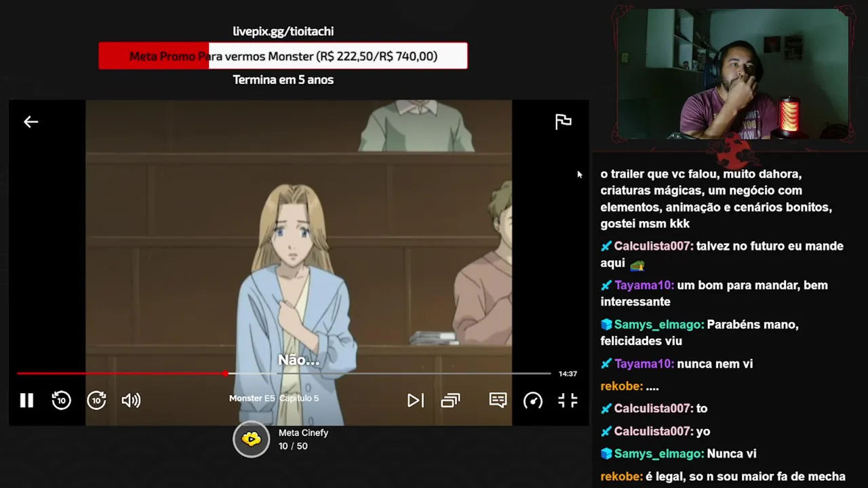Screen dimensions: 868x488
Task: Open the episodes list icon
Action: [450, 401]
